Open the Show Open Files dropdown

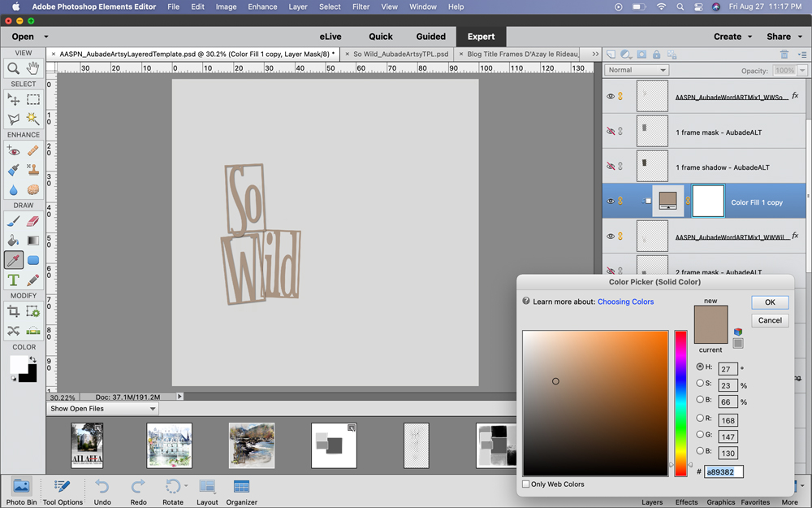tap(102, 409)
